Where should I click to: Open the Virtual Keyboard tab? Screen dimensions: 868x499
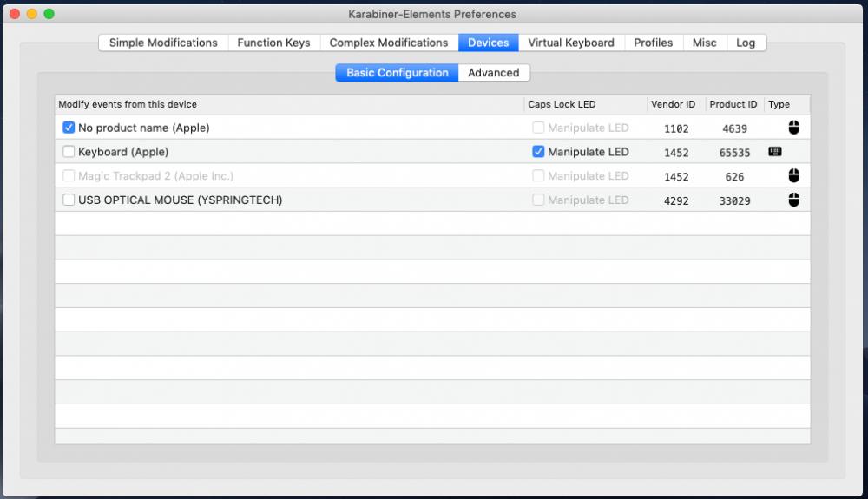[x=571, y=43]
